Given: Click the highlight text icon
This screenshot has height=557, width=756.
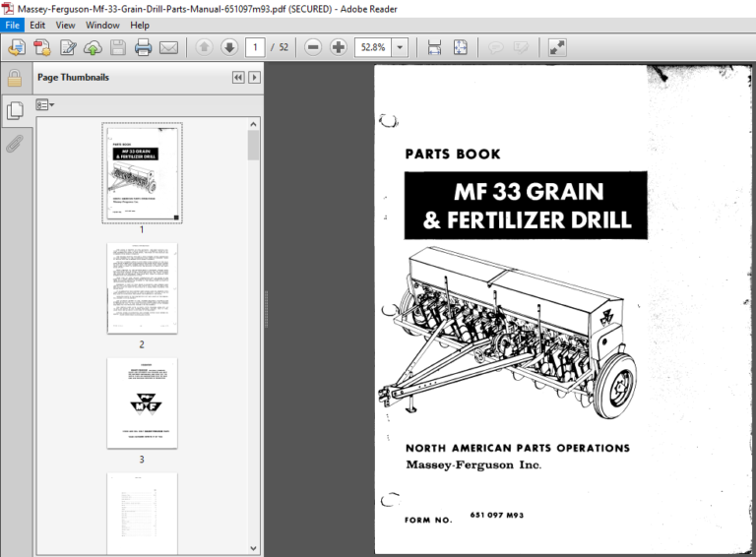Looking at the screenshot, I should (521, 47).
